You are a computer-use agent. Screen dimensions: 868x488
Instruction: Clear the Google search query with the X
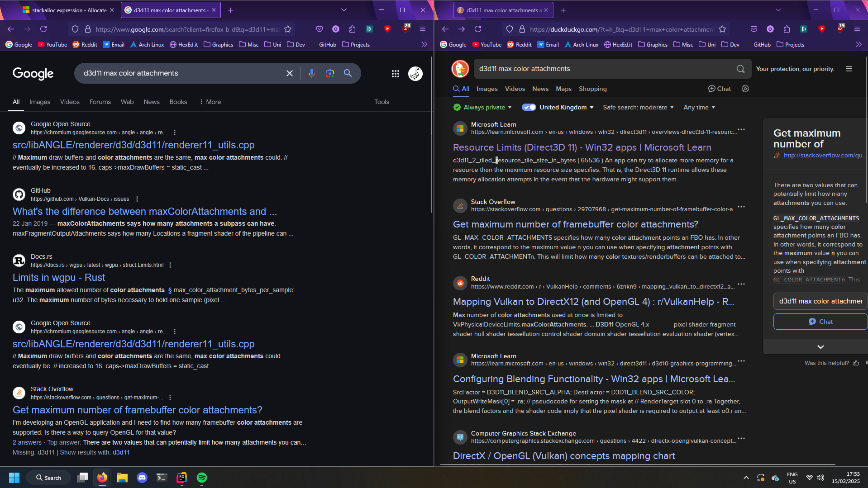point(290,73)
